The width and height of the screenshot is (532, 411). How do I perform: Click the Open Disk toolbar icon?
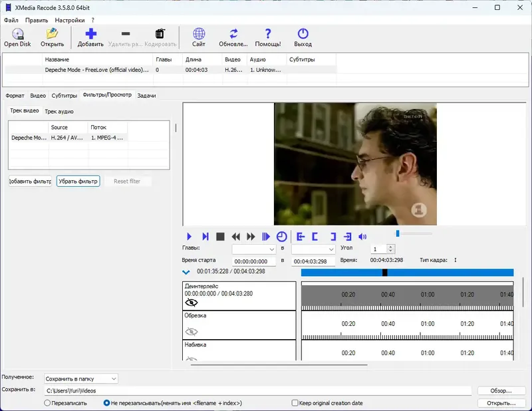click(x=17, y=34)
